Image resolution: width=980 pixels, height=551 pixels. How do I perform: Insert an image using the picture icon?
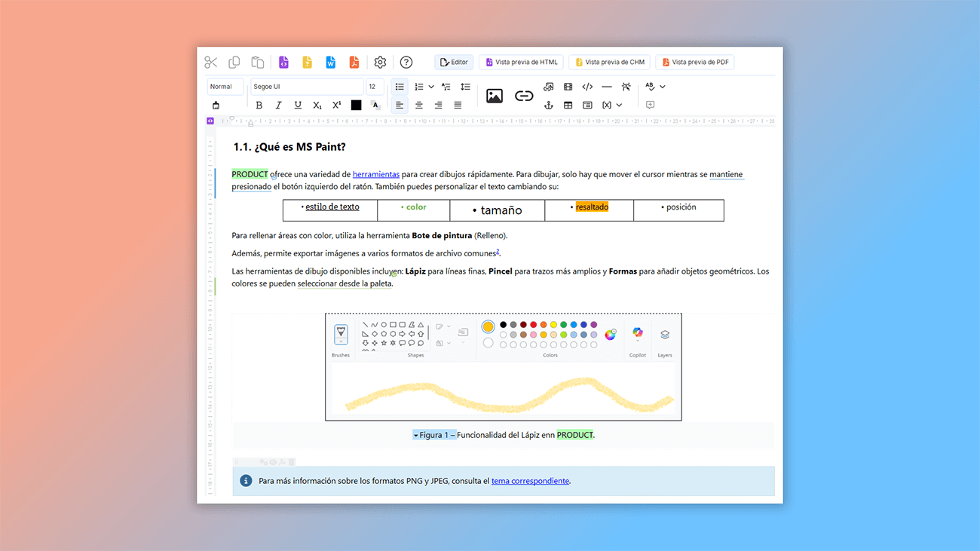[495, 96]
